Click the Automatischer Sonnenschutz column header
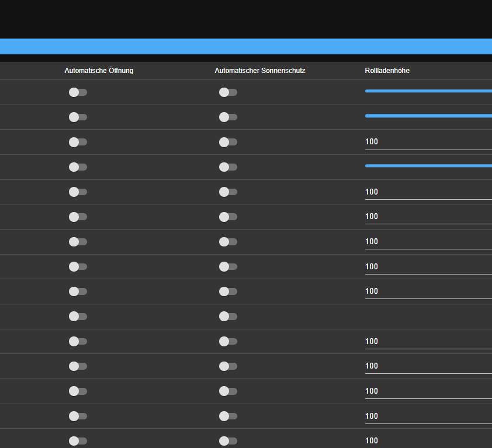 point(260,71)
